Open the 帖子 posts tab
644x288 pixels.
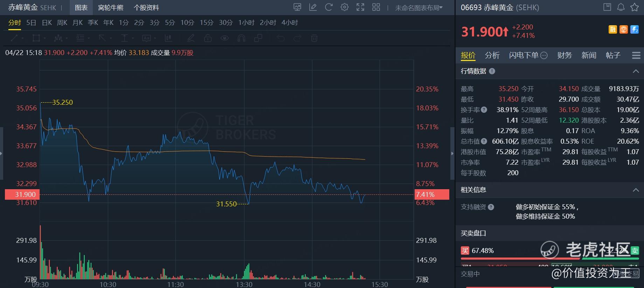613,55
